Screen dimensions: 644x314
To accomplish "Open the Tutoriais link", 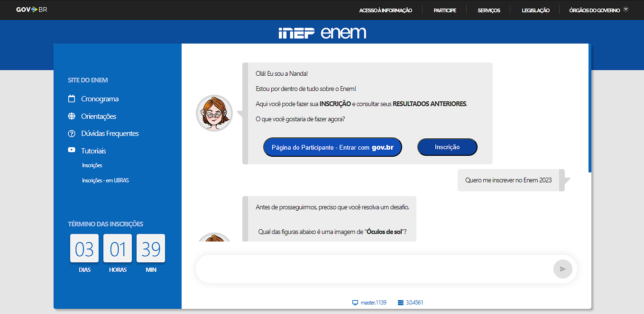I will coord(93,151).
